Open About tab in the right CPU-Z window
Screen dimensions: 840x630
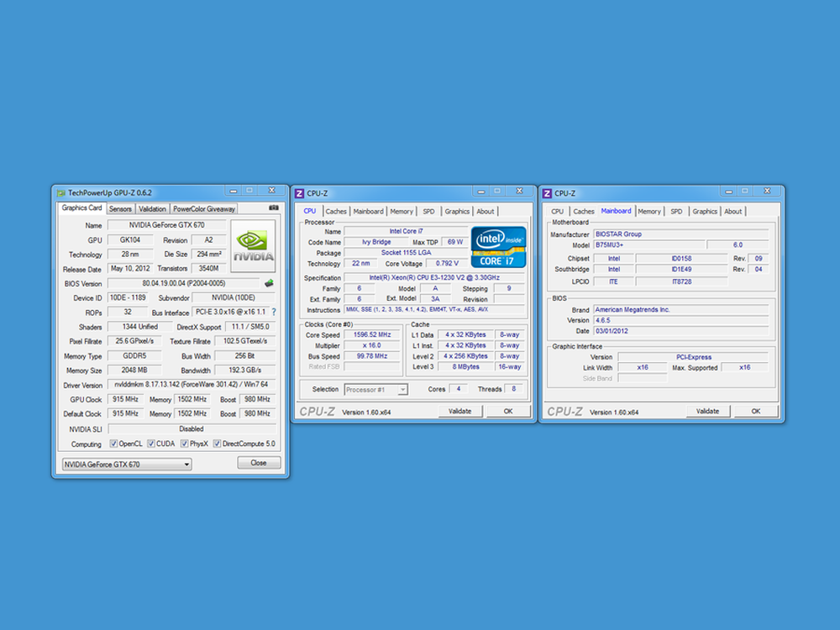[x=732, y=212]
